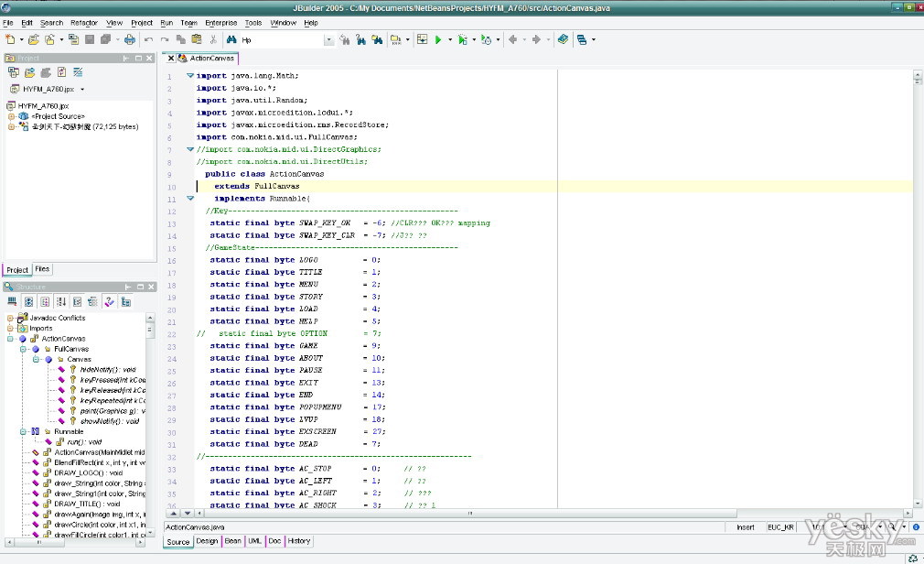Image resolution: width=924 pixels, height=564 pixels.
Task: Click code line 10 'extends FullCanvas'
Action: pyautogui.click(x=257, y=187)
